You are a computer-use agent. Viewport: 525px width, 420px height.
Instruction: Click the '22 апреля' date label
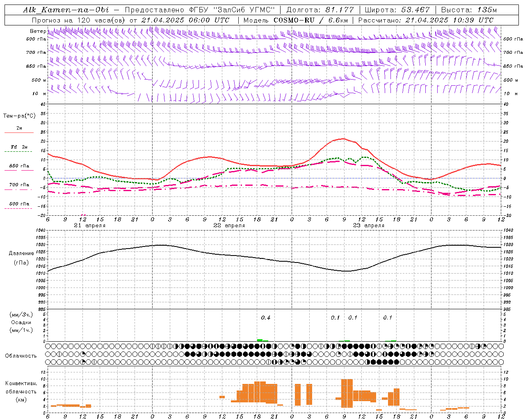pyautogui.click(x=229, y=226)
